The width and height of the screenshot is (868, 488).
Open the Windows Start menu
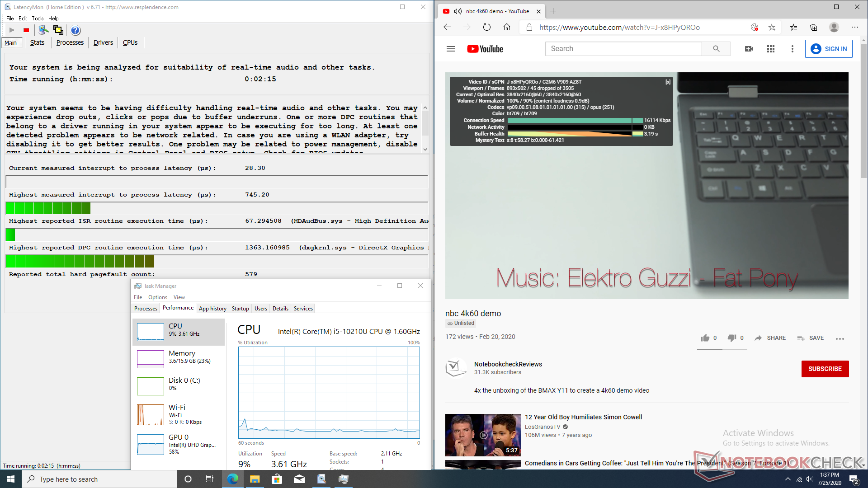coord(11,479)
